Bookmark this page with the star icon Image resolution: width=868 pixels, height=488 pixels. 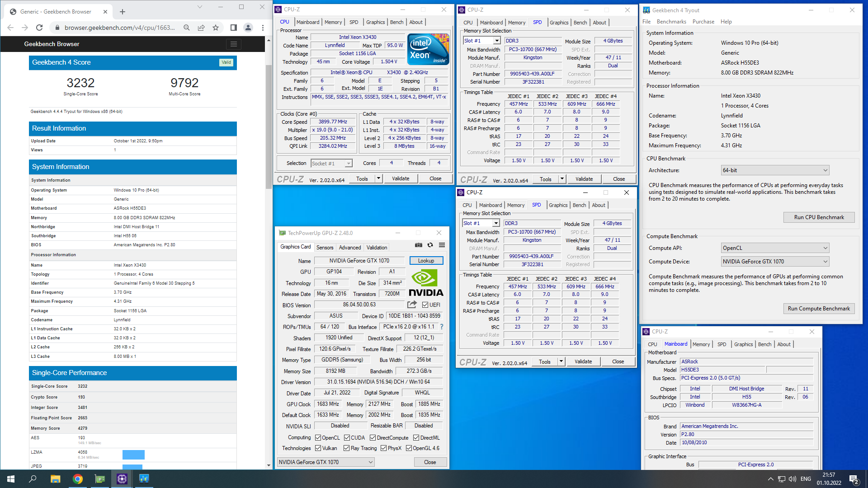[x=216, y=28]
